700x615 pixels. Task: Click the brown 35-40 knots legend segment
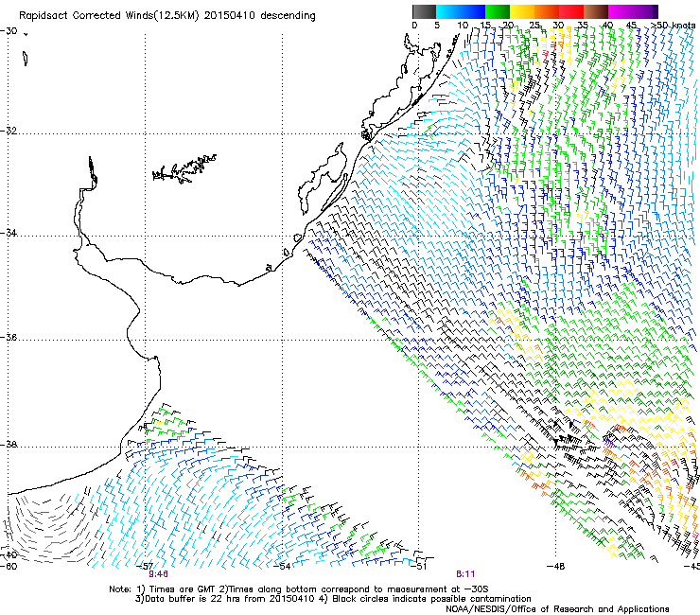pos(596,11)
